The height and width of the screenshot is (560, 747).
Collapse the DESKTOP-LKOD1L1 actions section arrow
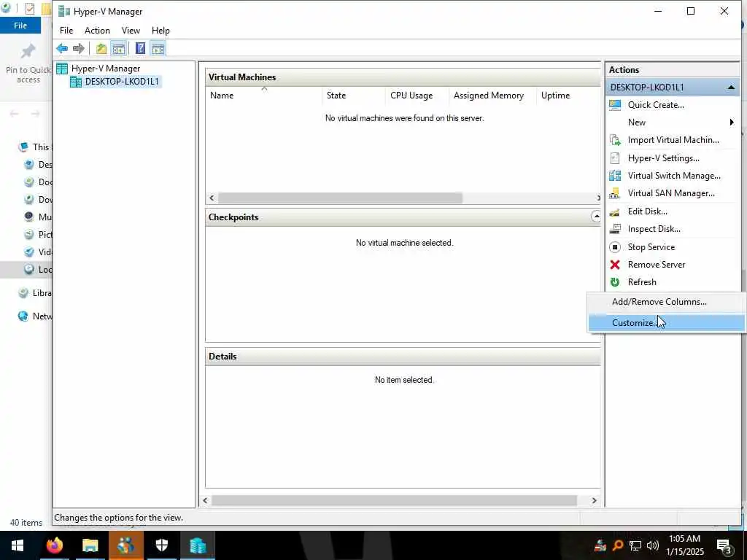[731, 87]
